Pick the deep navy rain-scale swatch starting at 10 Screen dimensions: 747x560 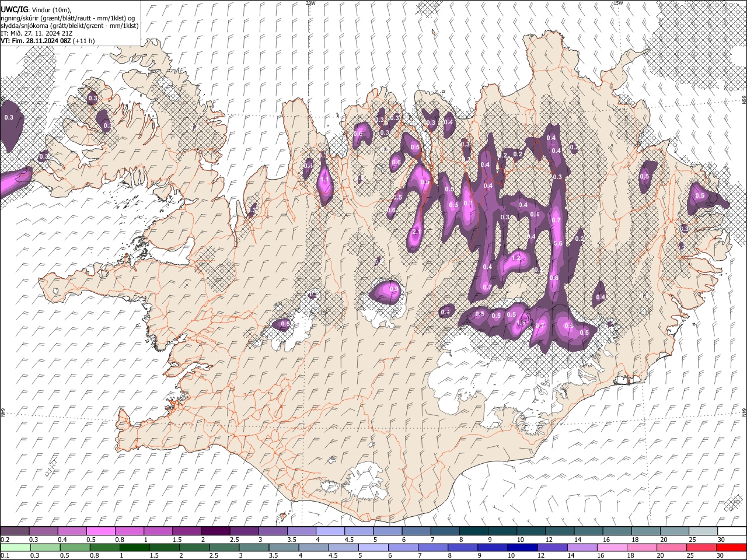(x=522, y=547)
